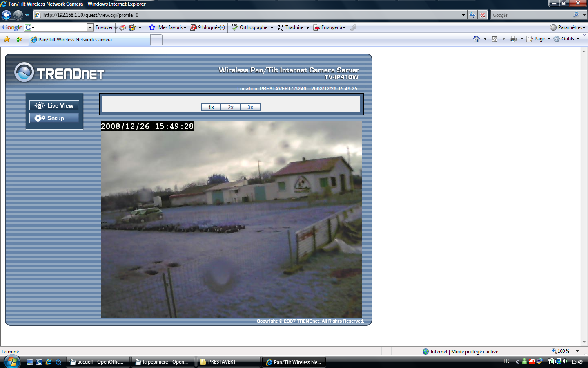This screenshot has width=588, height=368.
Task: Click the live camera video feed
Action: click(232, 220)
